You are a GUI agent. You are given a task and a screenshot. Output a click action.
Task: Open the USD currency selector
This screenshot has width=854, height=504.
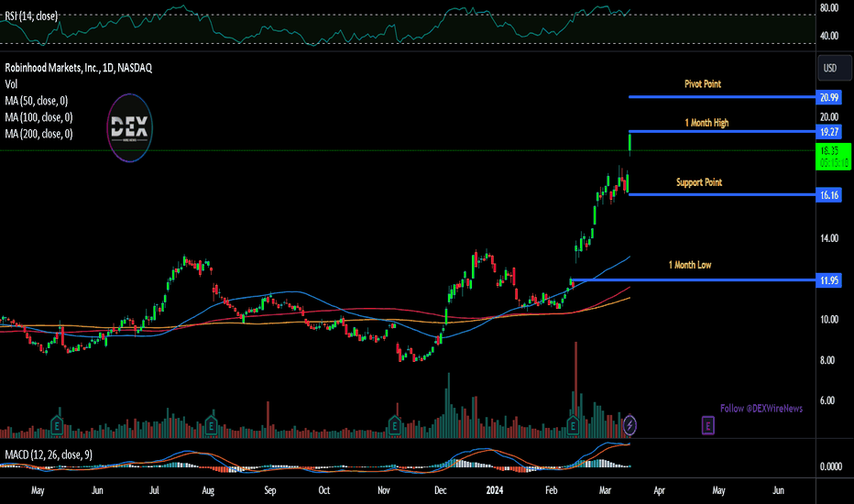tap(835, 68)
